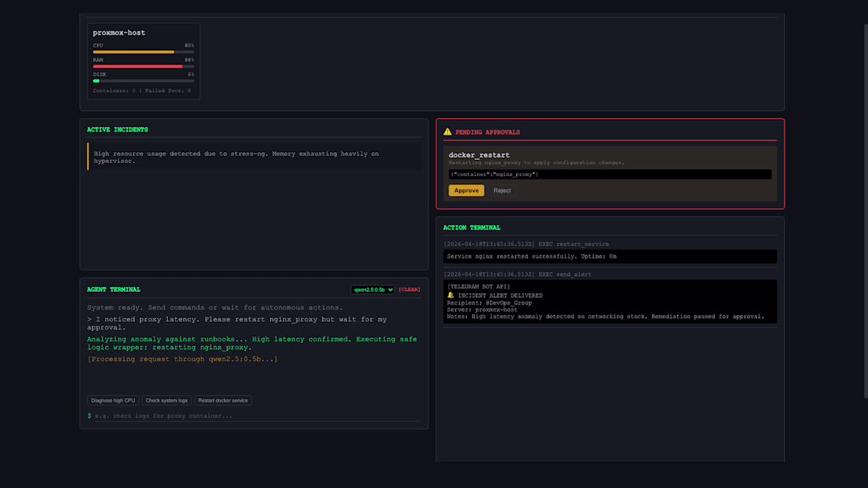The height and width of the screenshot is (488, 868).
Task: Click the container nginx_proxy JSON payload
Action: click(x=610, y=174)
